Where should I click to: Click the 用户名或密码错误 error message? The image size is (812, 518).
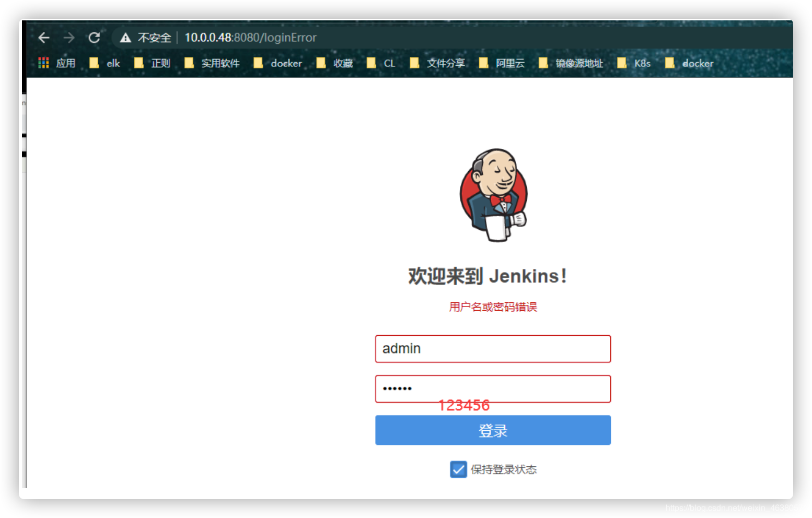click(x=493, y=307)
